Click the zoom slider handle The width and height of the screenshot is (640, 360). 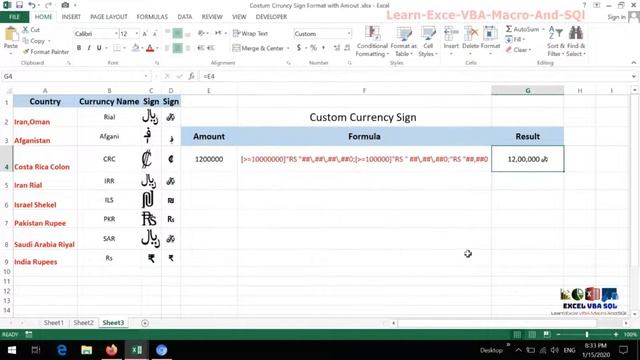(587, 334)
